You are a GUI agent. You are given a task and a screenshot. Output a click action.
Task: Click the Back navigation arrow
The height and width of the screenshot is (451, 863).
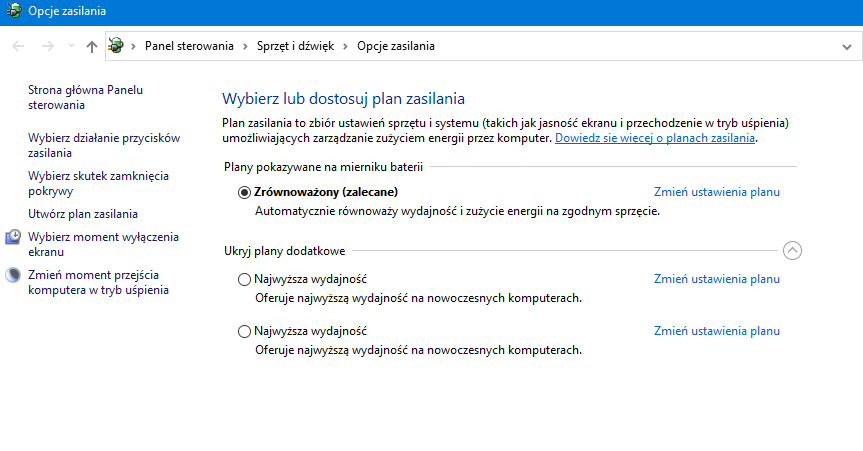(18, 46)
